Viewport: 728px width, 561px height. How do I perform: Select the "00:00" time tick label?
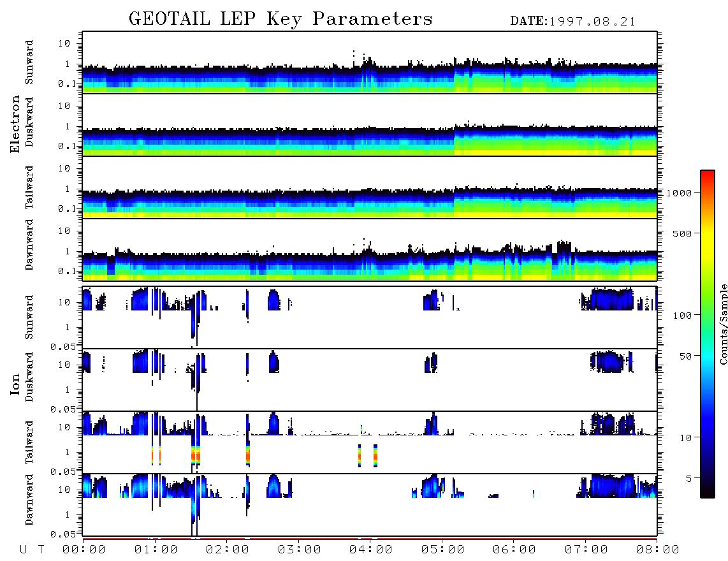84,550
